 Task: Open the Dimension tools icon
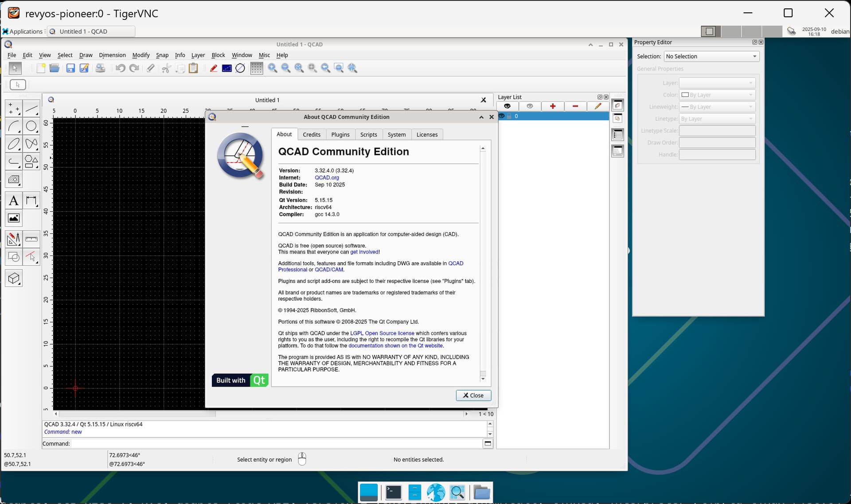(31, 201)
